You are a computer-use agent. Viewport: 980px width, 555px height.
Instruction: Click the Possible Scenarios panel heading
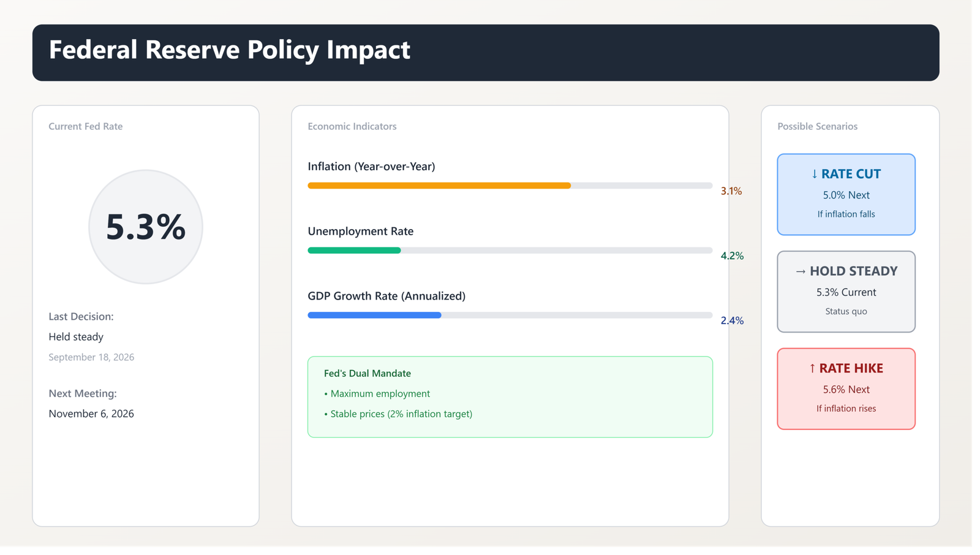tap(817, 126)
